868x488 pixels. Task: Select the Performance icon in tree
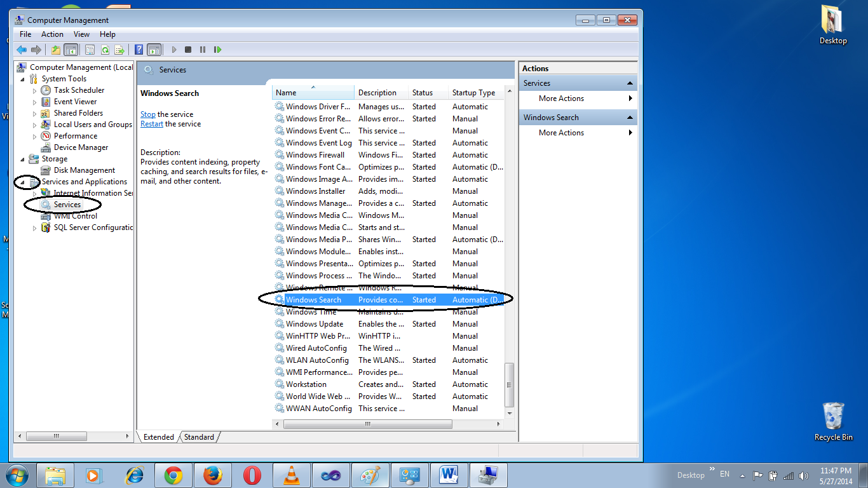[46, 136]
